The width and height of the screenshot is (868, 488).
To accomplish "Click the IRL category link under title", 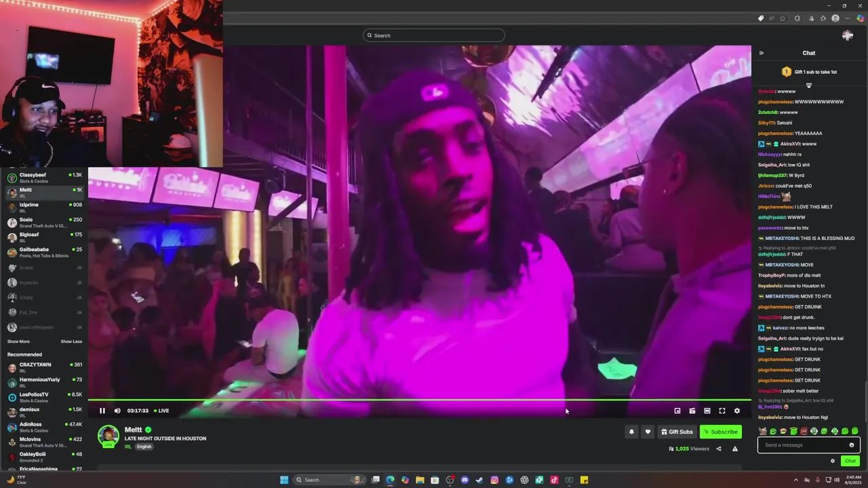I will [x=128, y=447].
